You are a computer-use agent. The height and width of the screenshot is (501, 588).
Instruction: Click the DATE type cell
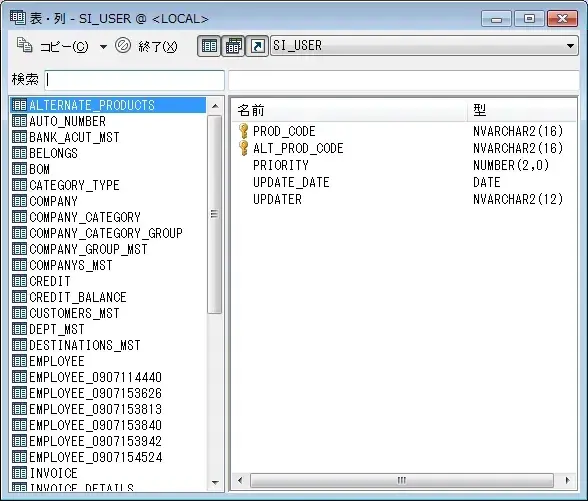(486, 182)
